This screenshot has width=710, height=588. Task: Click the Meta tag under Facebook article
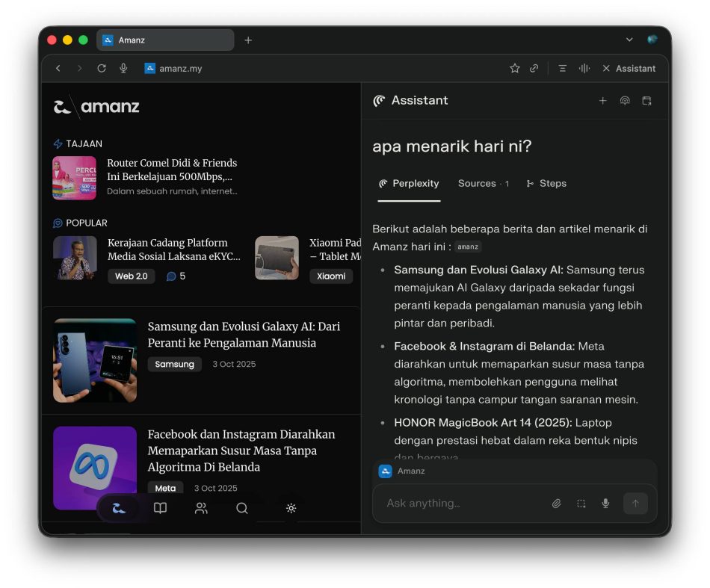[x=165, y=488]
